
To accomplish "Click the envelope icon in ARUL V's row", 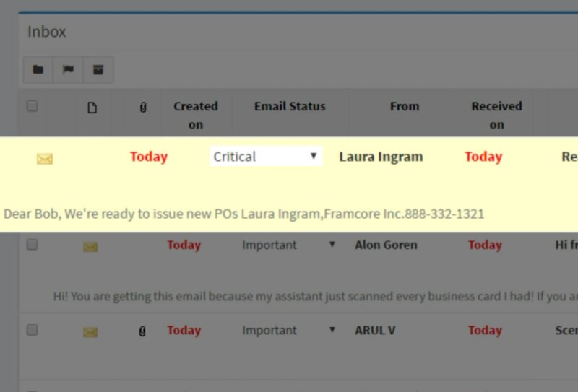I will coord(90,332).
